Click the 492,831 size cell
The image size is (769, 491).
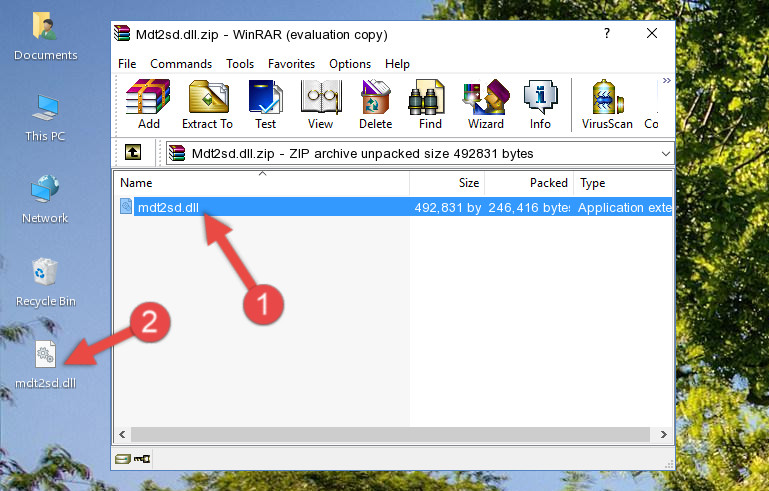[x=447, y=207]
